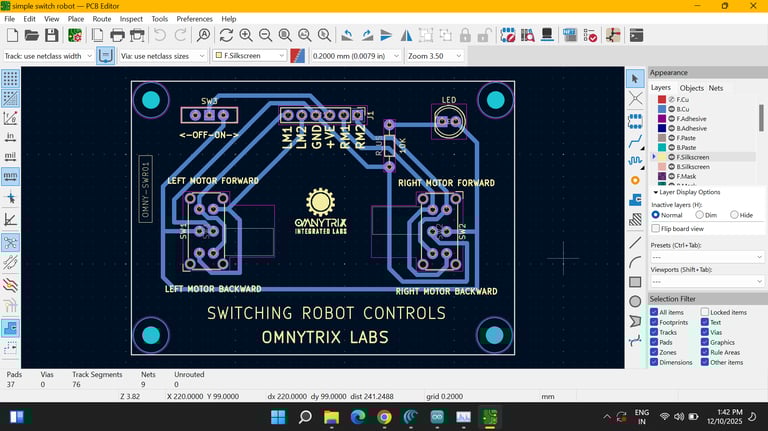Switch units to inches button
The width and height of the screenshot is (768, 431).
[10, 137]
